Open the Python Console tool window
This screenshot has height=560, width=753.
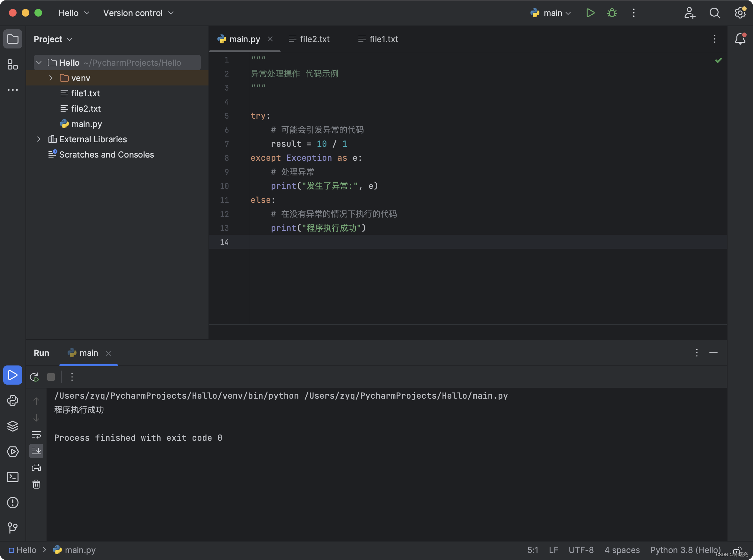[12, 401]
